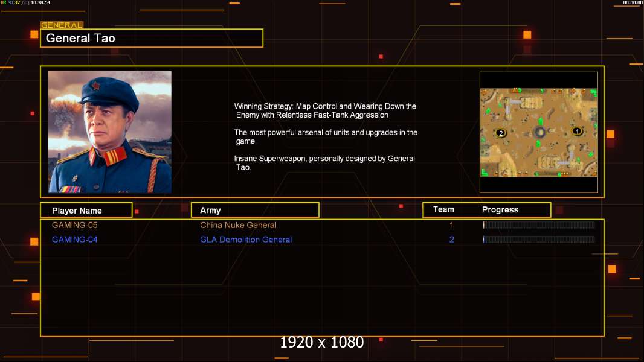Click China Nuke General army entry

point(238,225)
